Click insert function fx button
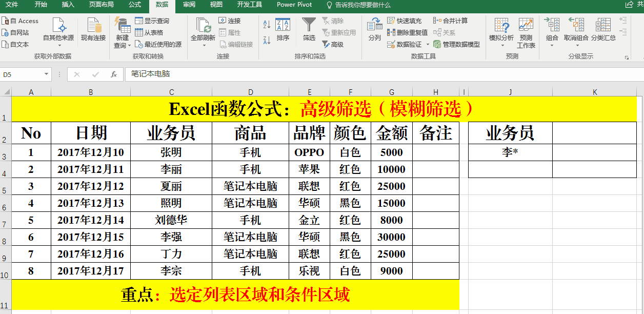The image size is (644, 314). [x=114, y=74]
